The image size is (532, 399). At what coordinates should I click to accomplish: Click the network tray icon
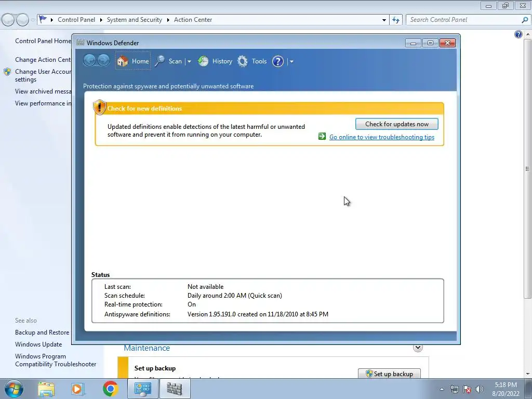454,389
